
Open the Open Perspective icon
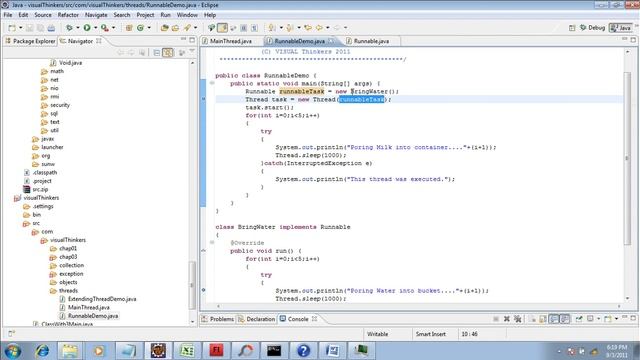point(572,28)
